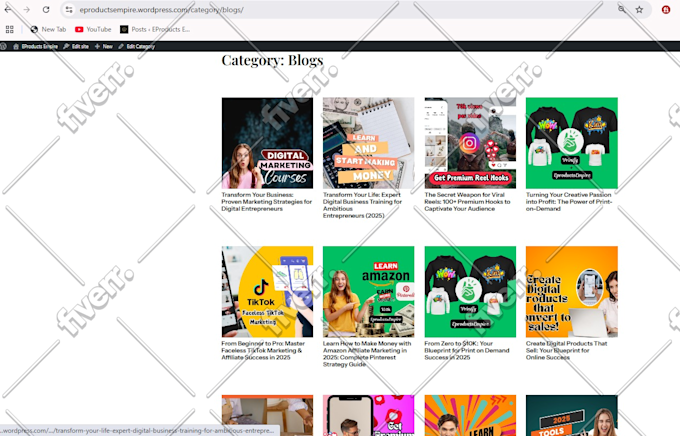Viewport: 680px width, 436px height.
Task: Click the zoom magnifier icon in address bar
Action: click(x=622, y=9)
